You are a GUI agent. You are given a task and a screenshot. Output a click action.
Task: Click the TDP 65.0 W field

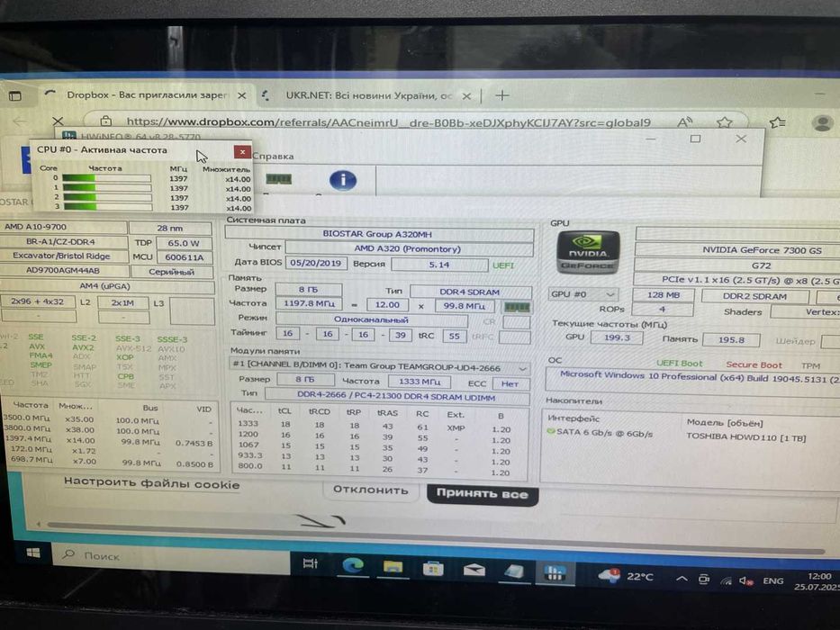(183, 243)
